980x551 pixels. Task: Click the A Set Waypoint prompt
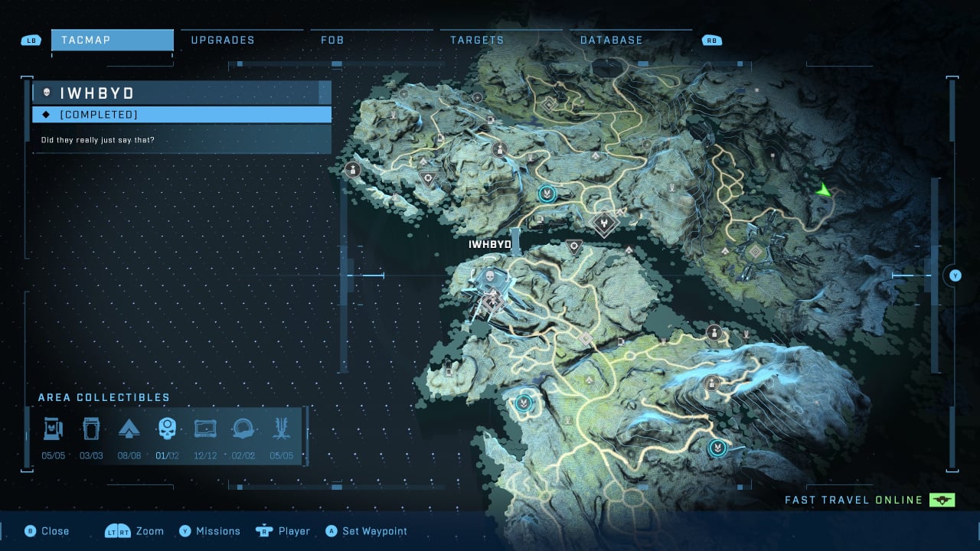click(x=366, y=531)
